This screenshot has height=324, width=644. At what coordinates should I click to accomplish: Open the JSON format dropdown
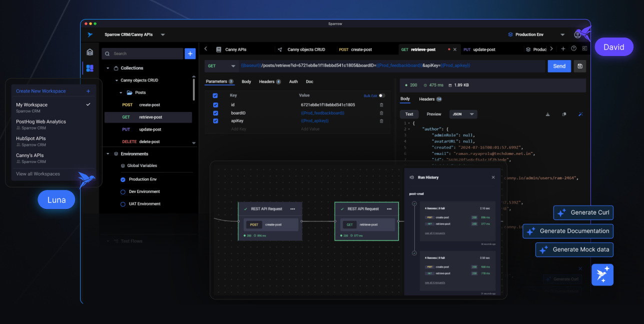click(x=463, y=114)
